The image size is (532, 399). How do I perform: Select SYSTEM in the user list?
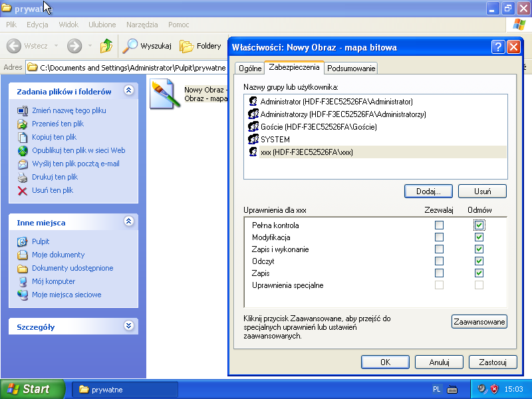[x=275, y=140]
